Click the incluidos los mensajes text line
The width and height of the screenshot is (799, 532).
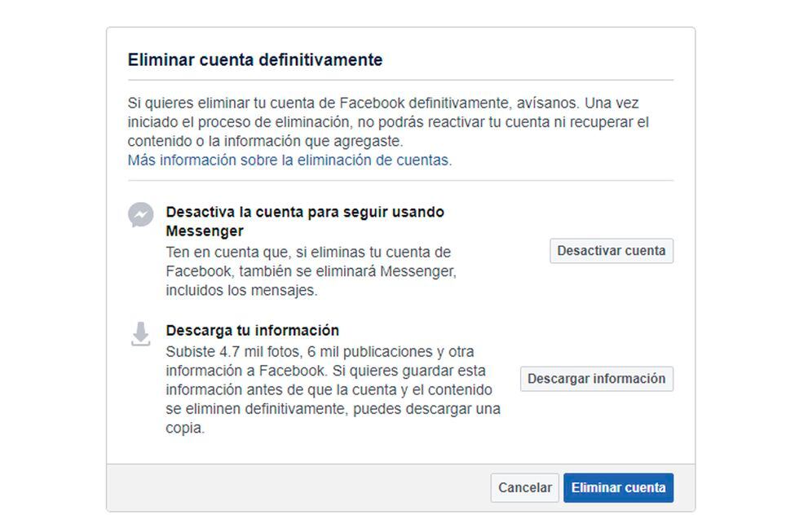click(x=241, y=290)
